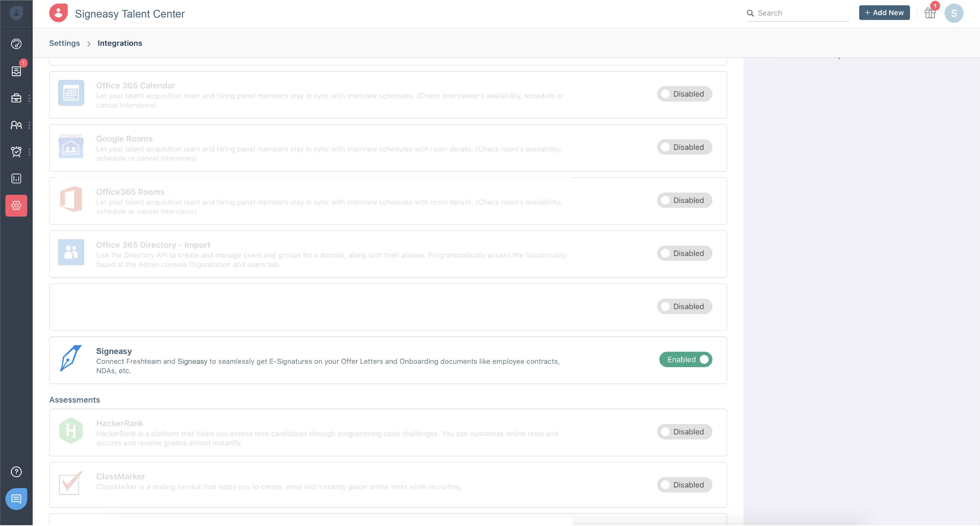This screenshot has height=526, width=980.
Task: Open the alarm clock time-off icon
Action: pos(16,152)
